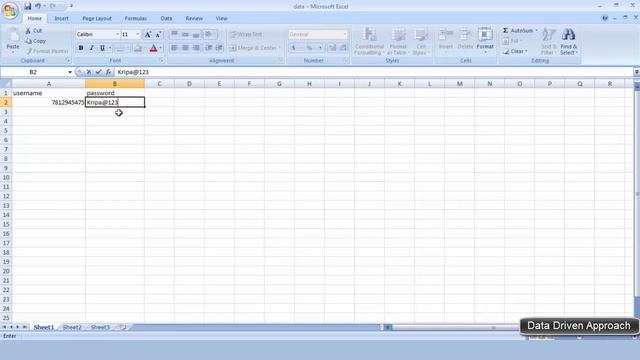This screenshot has height=360, width=640.
Task: Click the Undo icon in Quick Access Toolbar
Action: coord(38,6)
